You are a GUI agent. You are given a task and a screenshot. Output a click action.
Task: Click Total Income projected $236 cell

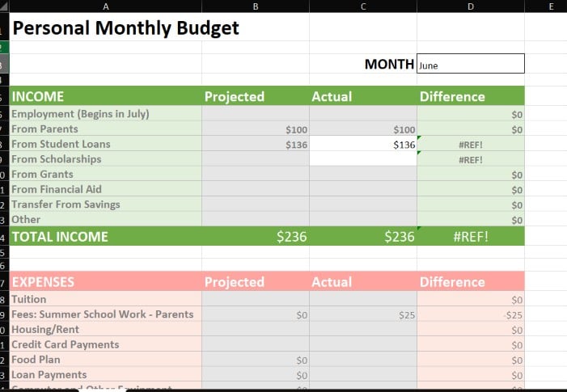(x=256, y=236)
